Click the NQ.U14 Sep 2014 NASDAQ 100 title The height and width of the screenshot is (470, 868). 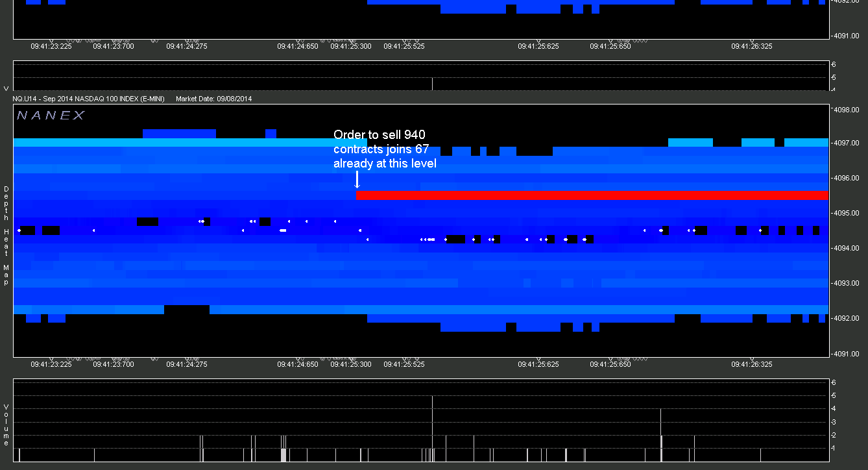pos(89,99)
